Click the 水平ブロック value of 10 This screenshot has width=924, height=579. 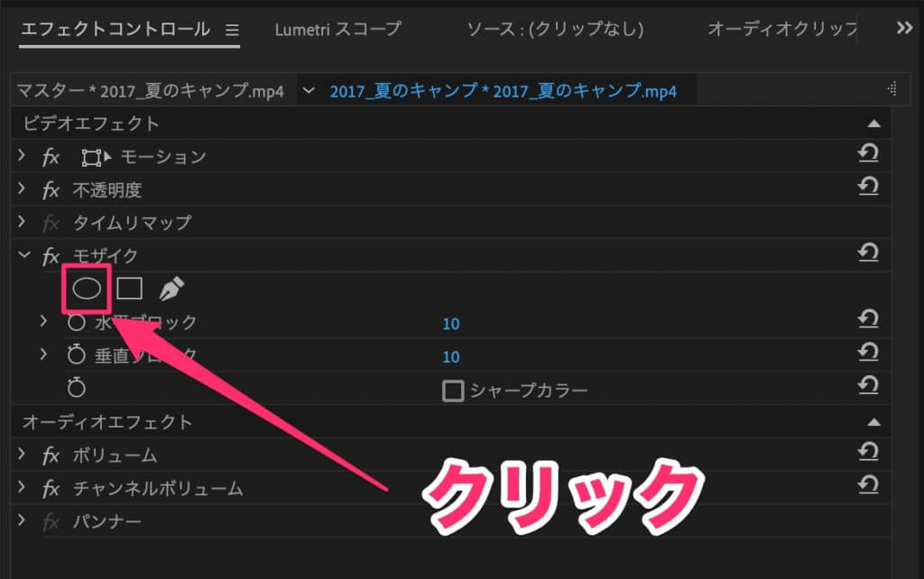[x=450, y=323]
